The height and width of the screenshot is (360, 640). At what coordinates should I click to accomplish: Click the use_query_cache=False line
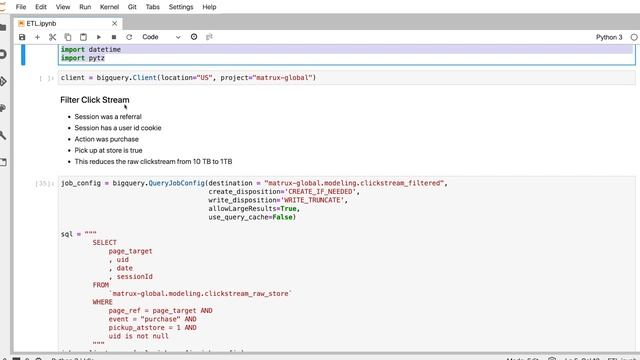pos(252,217)
